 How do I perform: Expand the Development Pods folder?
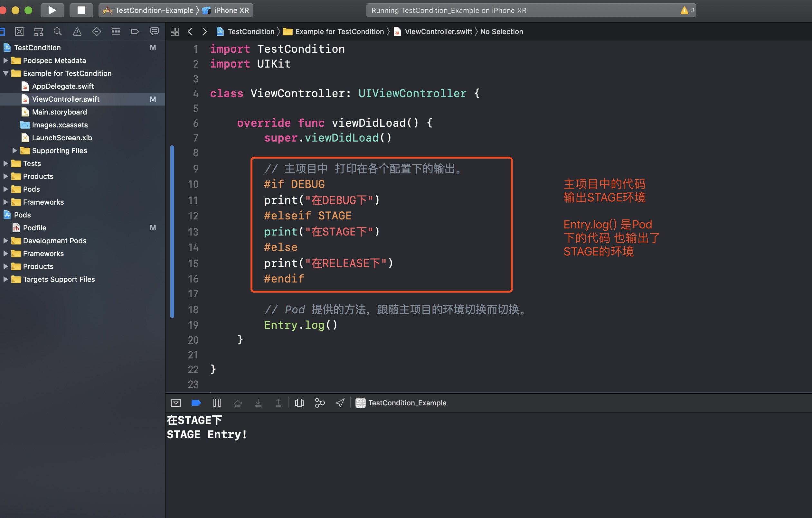click(x=6, y=241)
